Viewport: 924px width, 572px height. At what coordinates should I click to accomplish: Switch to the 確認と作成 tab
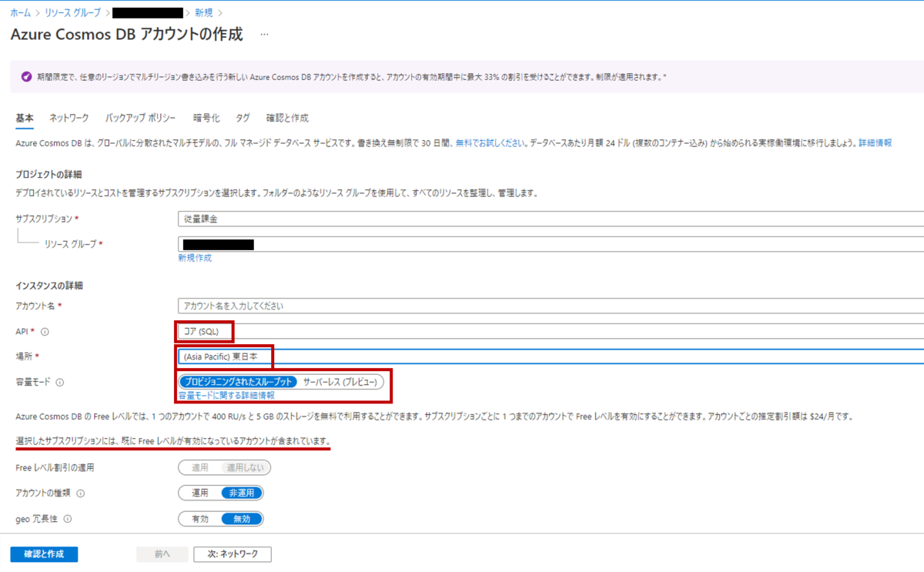click(x=287, y=118)
